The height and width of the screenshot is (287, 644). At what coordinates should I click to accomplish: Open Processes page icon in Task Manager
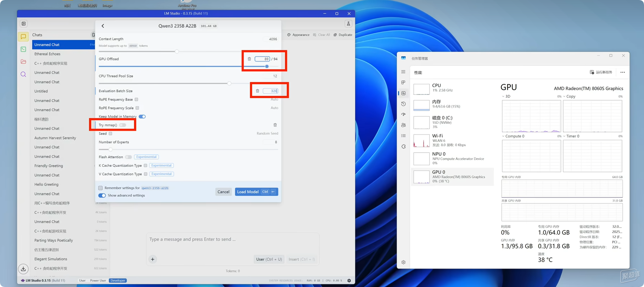point(403,82)
